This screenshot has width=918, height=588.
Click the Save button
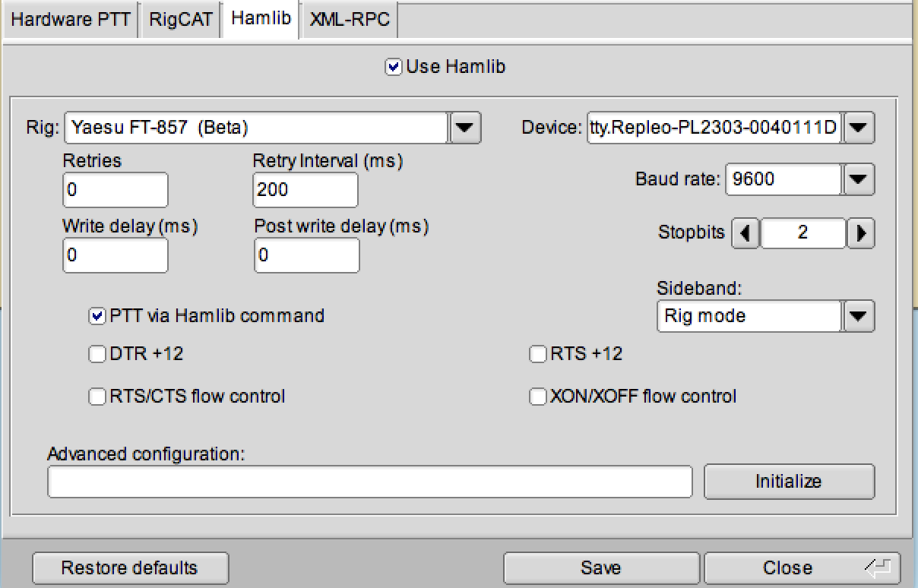600,567
